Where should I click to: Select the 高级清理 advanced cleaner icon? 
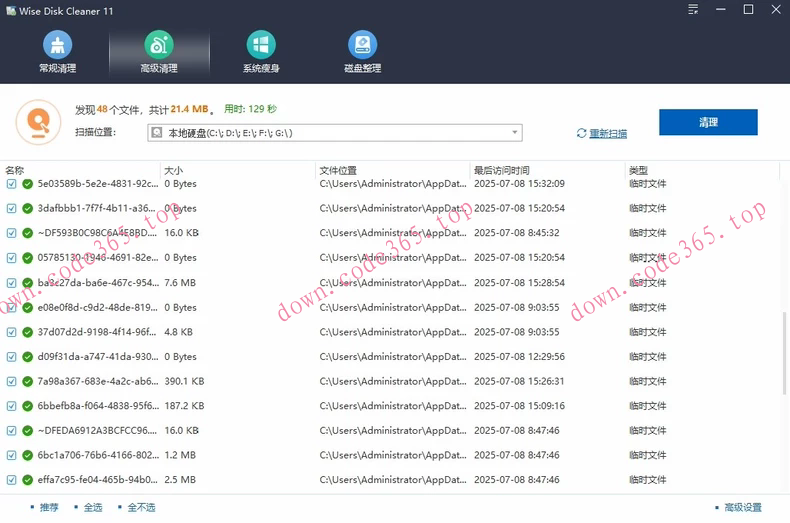coord(159,45)
